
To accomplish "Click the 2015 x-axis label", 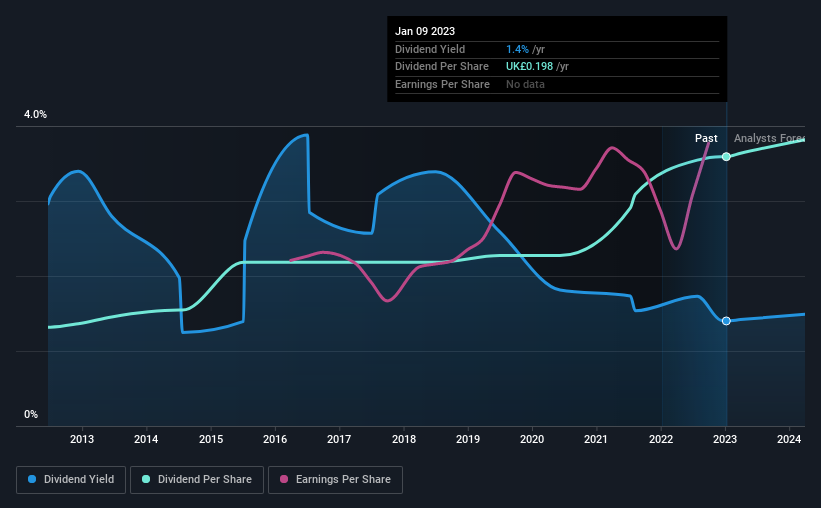I will [211, 439].
